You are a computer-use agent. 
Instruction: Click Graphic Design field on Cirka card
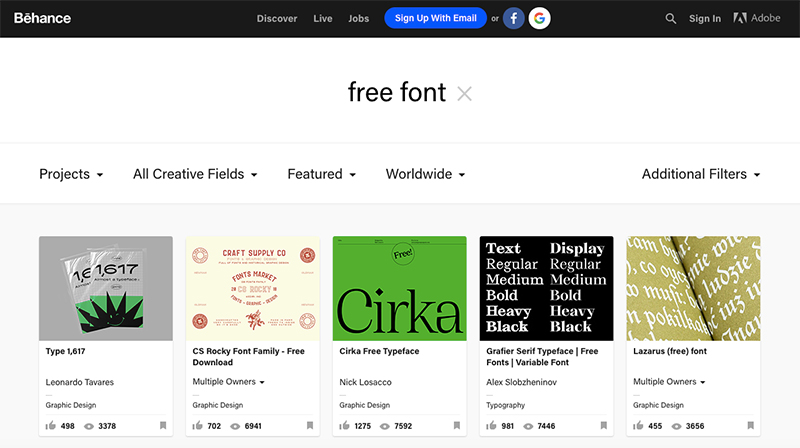pyautogui.click(x=365, y=405)
